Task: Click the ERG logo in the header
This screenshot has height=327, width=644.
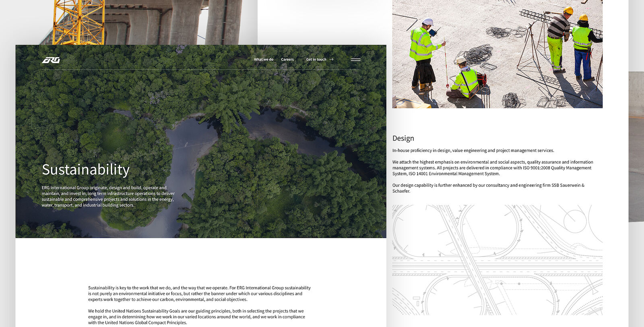Action: click(x=51, y=60)
